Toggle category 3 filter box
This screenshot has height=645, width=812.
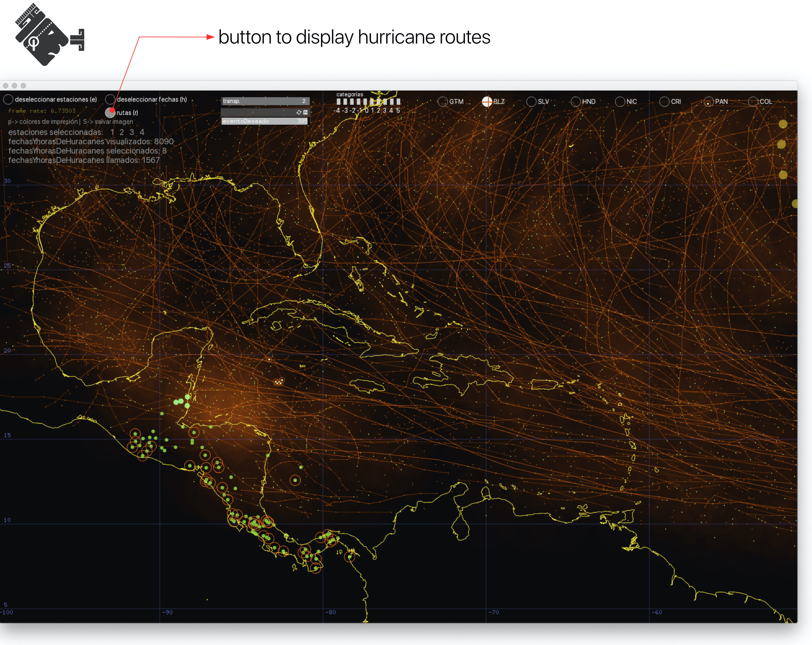pyautogui.click(x=385, y=101)
